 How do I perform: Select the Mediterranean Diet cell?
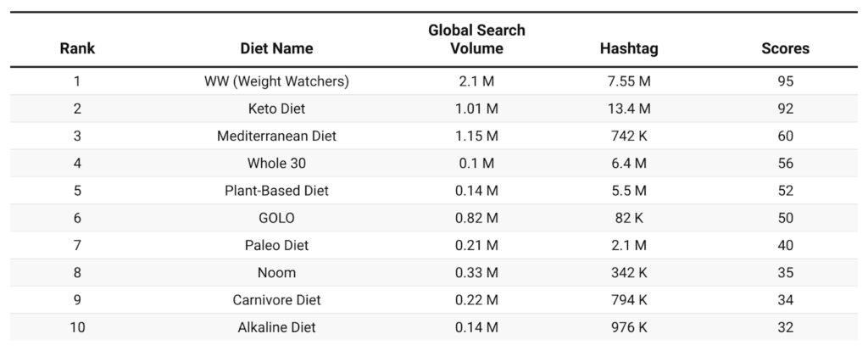pyautogui.click(x=276, y=136)
